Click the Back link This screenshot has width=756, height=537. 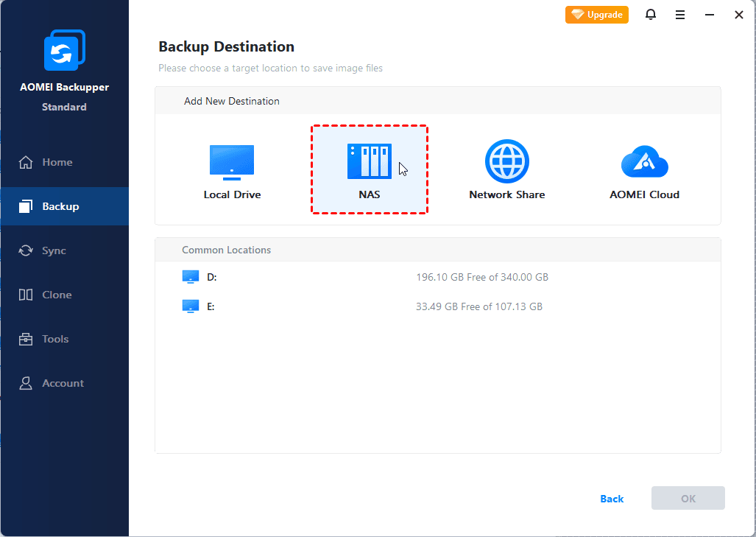click(x=612, y=499)
